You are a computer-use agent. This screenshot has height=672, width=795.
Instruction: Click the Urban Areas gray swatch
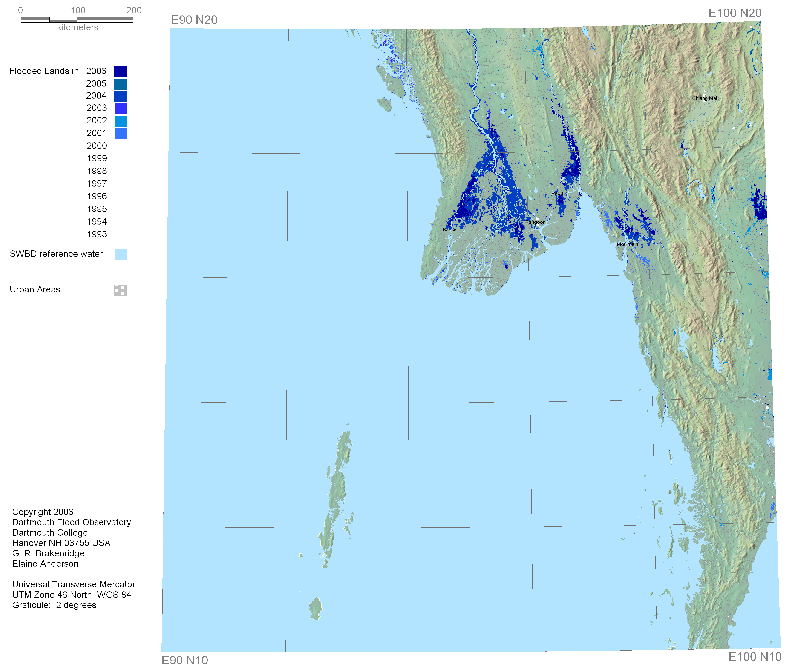[121, 290]
